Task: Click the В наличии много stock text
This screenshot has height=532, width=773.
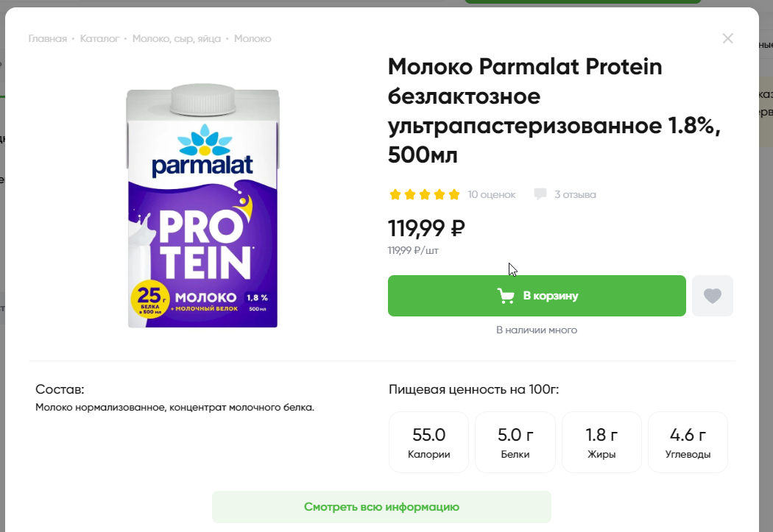Action: 537,330
